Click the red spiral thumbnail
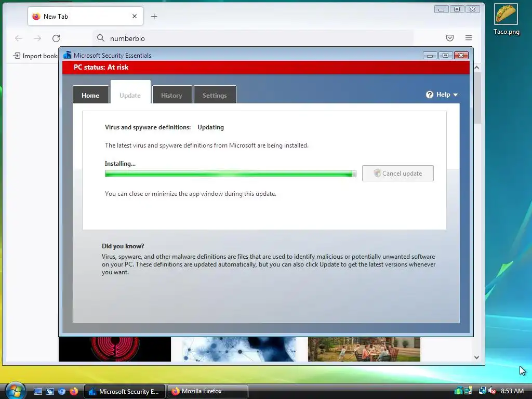The width and height of the screenshot is (532, 399). pos(115,349)
